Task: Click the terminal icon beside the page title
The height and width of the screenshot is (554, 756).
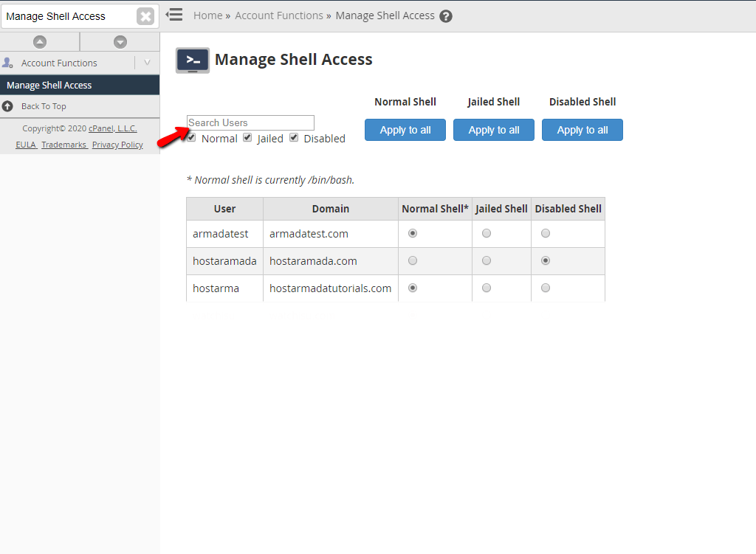Action: point(193,60)
